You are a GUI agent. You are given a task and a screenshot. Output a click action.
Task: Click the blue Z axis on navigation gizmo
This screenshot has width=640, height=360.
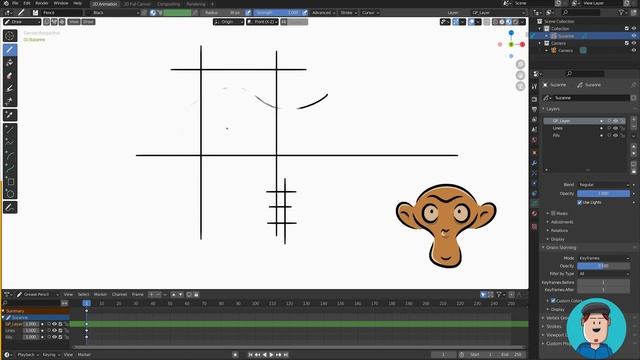click(x=511, y=33)
